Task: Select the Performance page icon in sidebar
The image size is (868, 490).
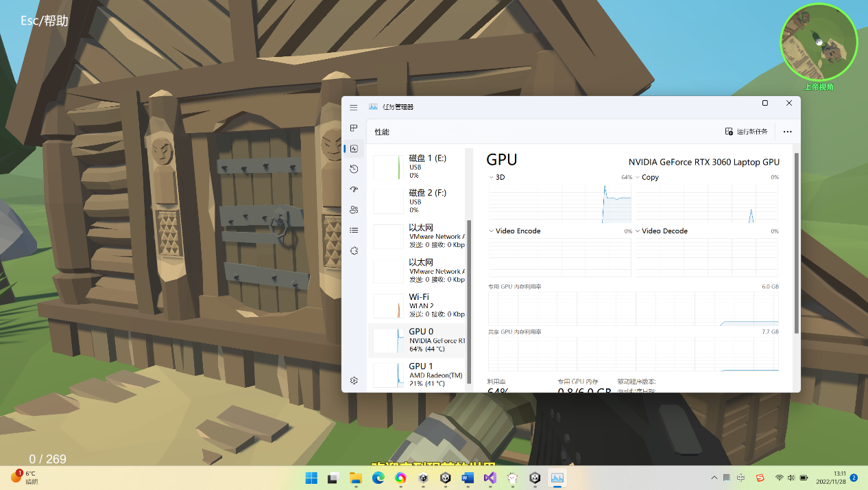Action: pos(354,148)
